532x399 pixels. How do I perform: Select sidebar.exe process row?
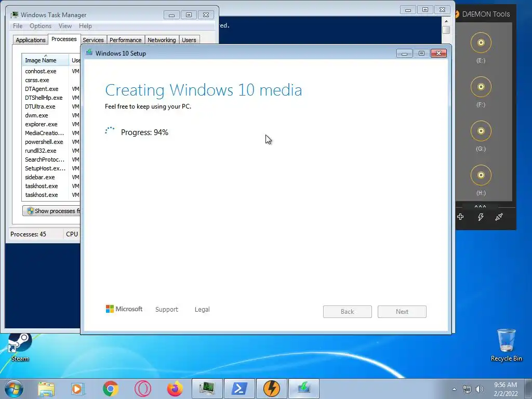(x=51, y=177)
